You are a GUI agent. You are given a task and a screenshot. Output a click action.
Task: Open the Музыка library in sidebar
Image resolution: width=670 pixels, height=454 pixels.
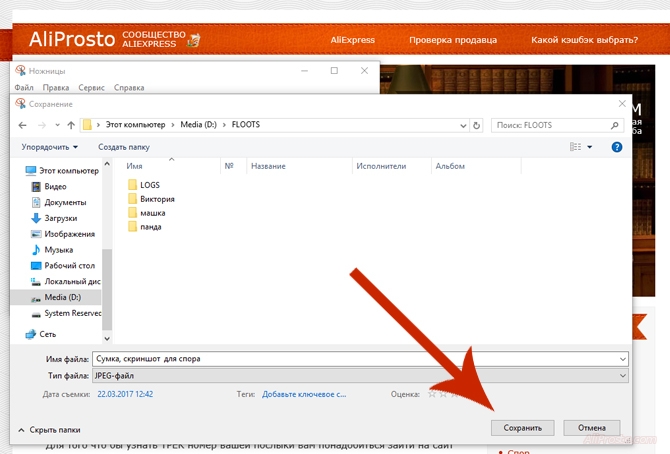(58, 250)
